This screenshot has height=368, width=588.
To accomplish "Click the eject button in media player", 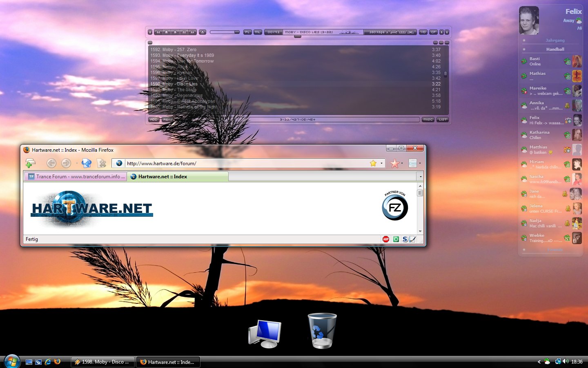I will [x=203, y=32].
